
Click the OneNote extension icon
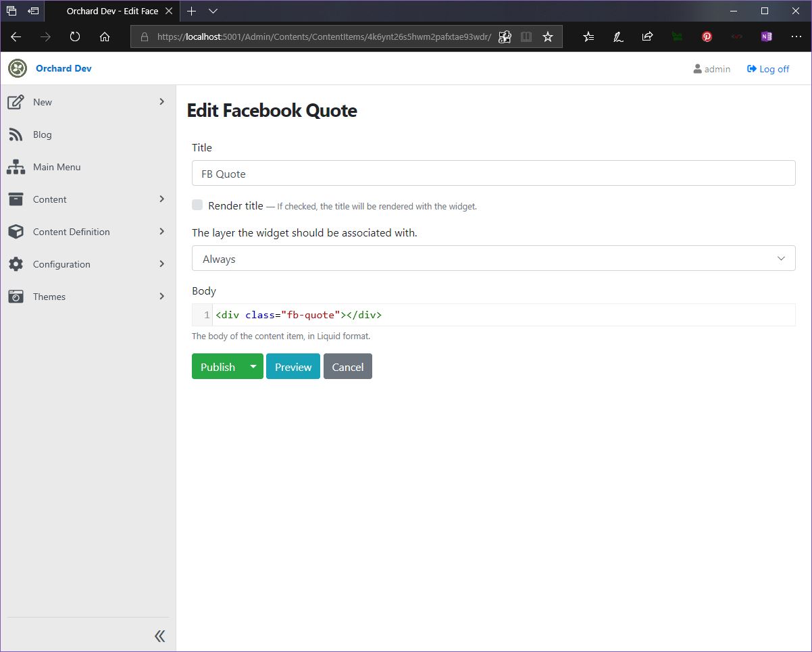(x=766, y=37)
